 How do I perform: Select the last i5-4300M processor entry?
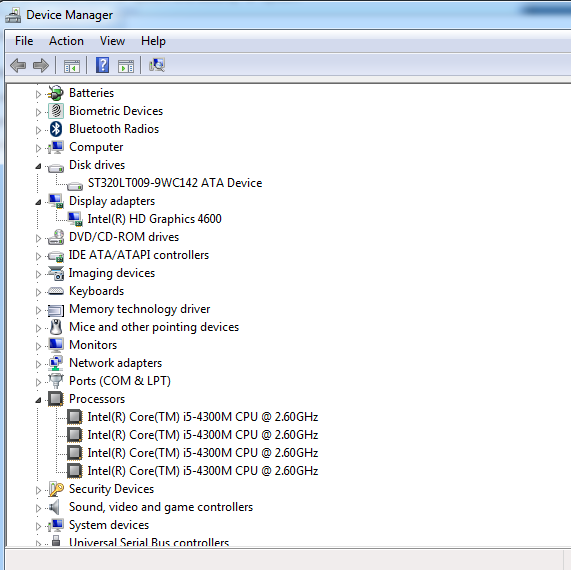(203, 471)
